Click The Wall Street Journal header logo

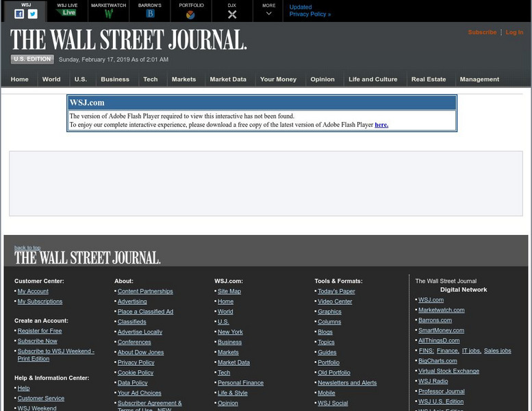(x=128, y=40)
